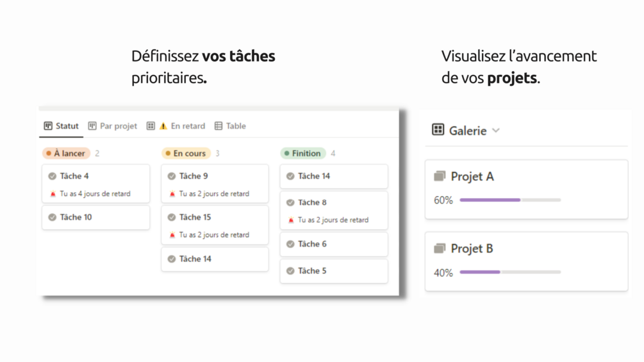This screenshot has width=644, height=362.
Task: Click the Galerie grid view icon
Action: pos(438,130)
